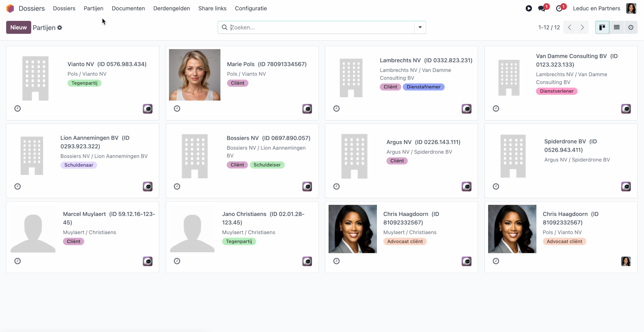Image resolution: width=644 pixels, height=332 pixels.
Task: Open Marie Pols portrait photo
Action: [x=195, y=75]
